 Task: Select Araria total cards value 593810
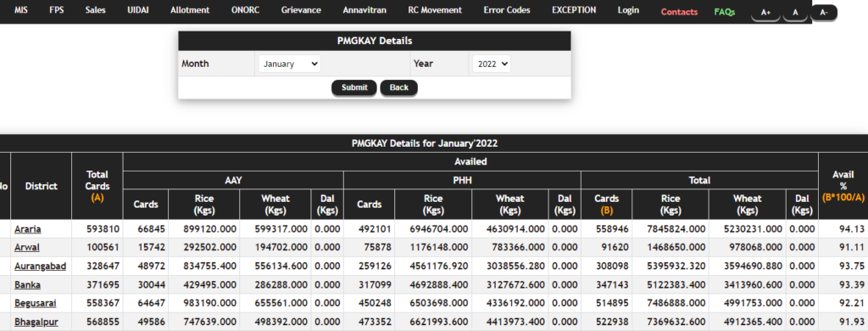[x=103, y=229]
